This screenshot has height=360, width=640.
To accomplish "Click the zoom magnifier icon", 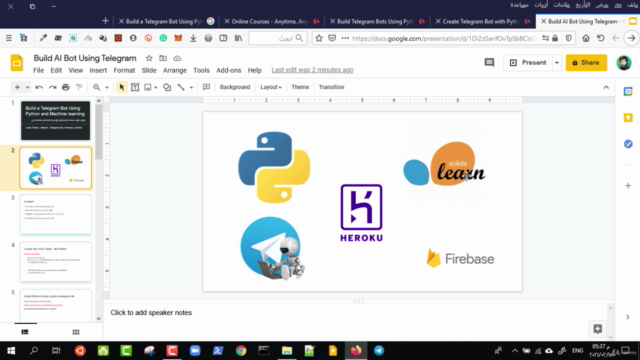I will [x=96, y=87].
